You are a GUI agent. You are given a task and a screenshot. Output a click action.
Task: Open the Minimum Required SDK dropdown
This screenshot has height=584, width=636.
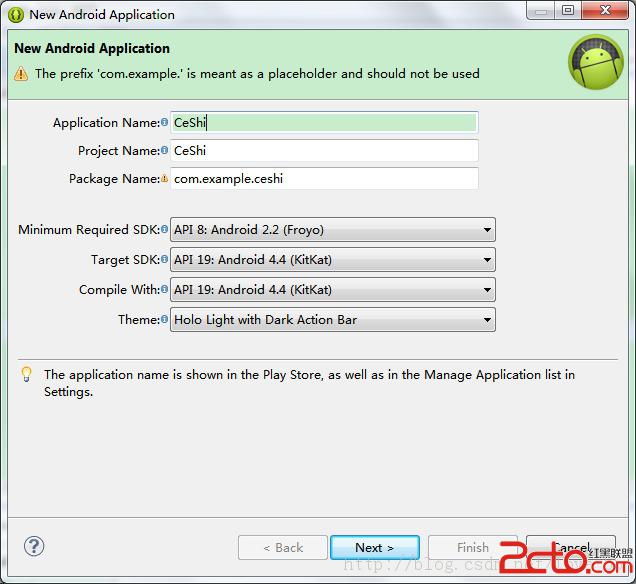(333, 230)
